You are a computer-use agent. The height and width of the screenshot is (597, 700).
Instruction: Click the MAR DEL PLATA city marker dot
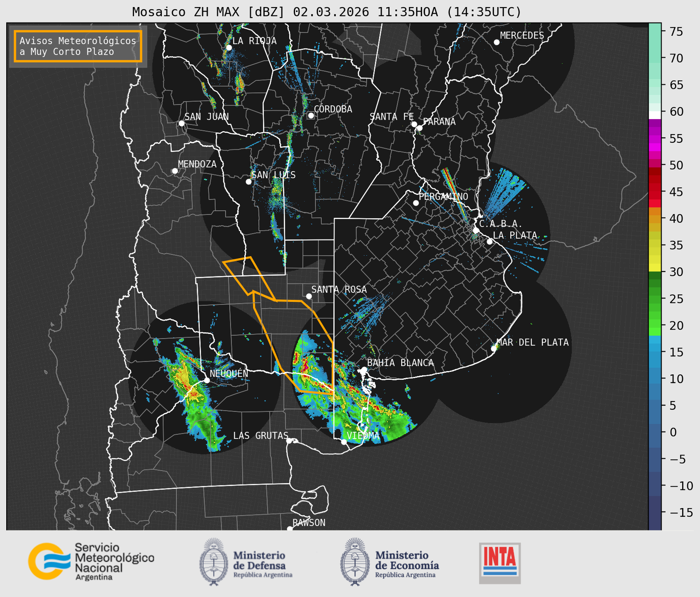pyautogui.click(x=494, y=349)
